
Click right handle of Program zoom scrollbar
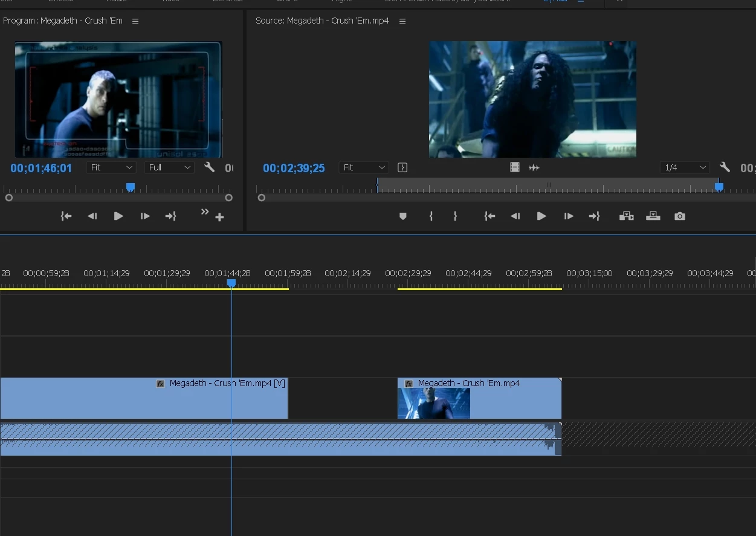[x=228, y=198]
